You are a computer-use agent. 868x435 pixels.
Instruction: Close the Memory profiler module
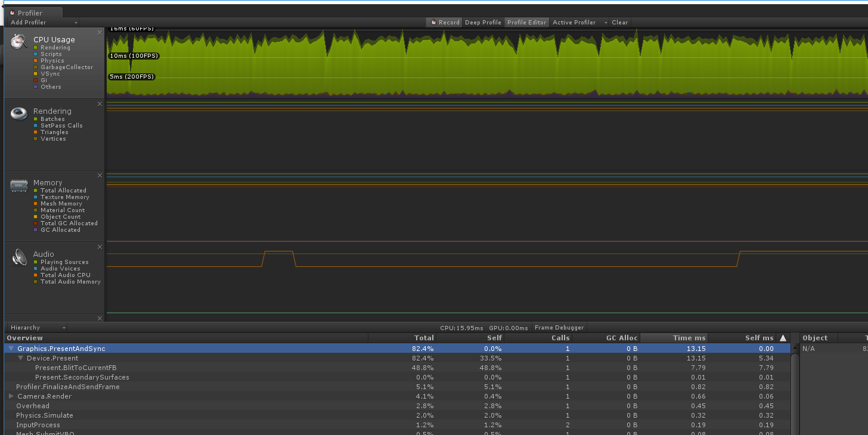point(100,175)
